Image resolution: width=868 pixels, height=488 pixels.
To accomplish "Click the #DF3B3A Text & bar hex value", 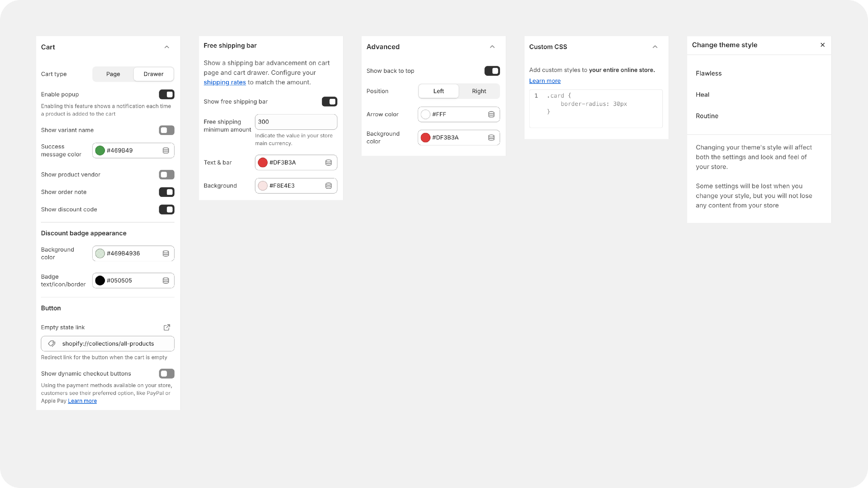I will coord(283,163).
